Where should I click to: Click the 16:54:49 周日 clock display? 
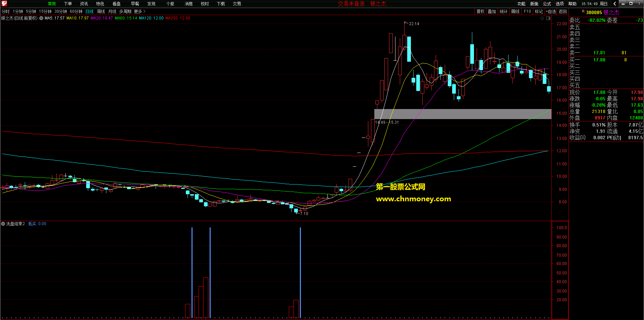(x=594, y=4)
